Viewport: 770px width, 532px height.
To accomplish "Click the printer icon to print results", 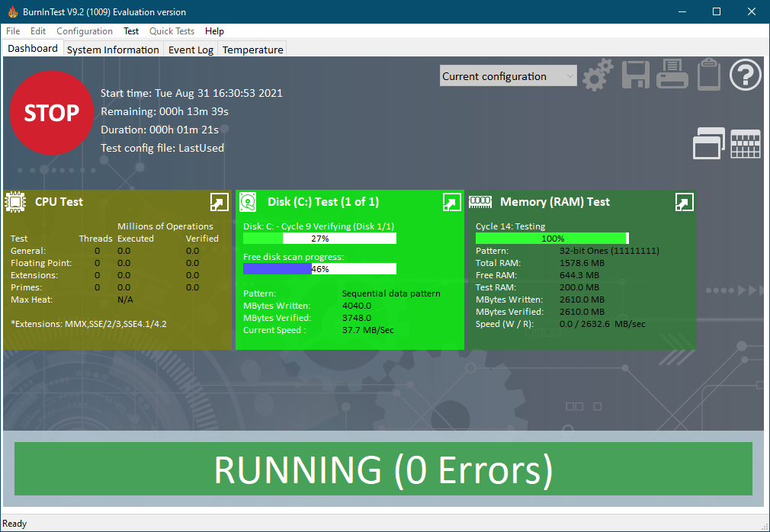I will [672, 75].
